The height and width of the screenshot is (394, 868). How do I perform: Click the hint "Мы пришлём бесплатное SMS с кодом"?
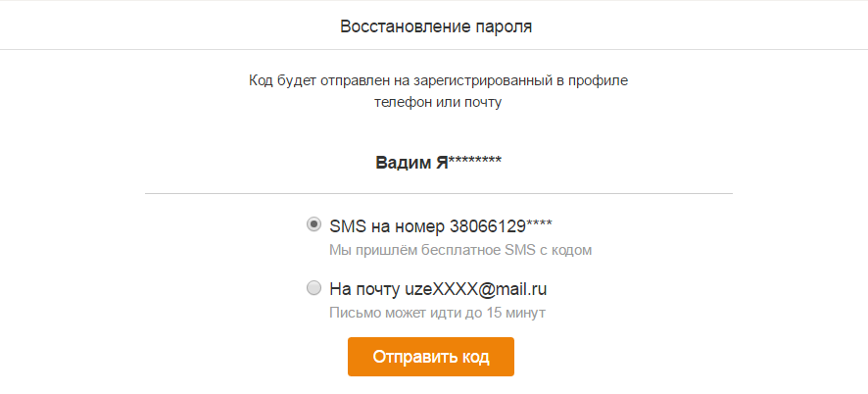click(x=460, y=250)
